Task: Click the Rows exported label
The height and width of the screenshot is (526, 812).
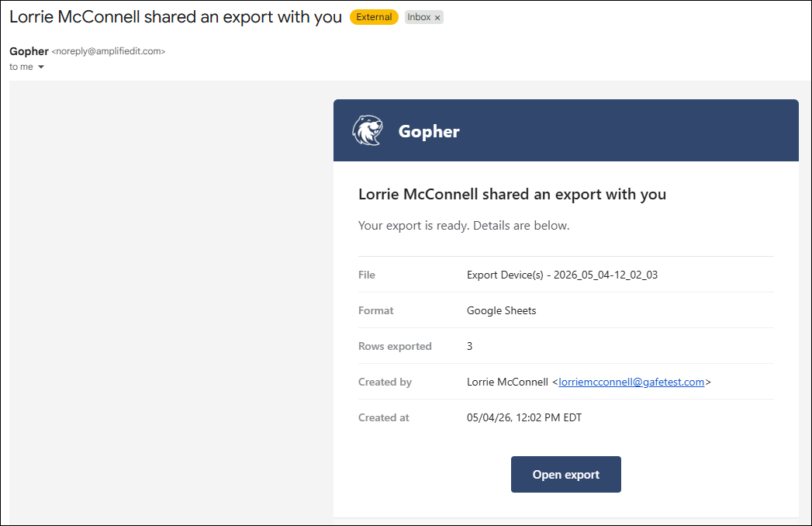Action: tap(395, 346)
